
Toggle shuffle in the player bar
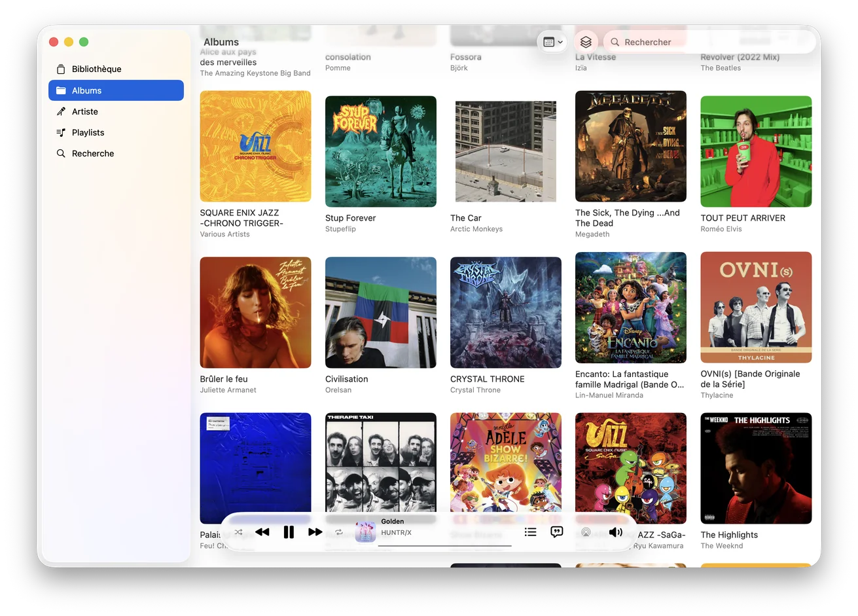(238, 532)
